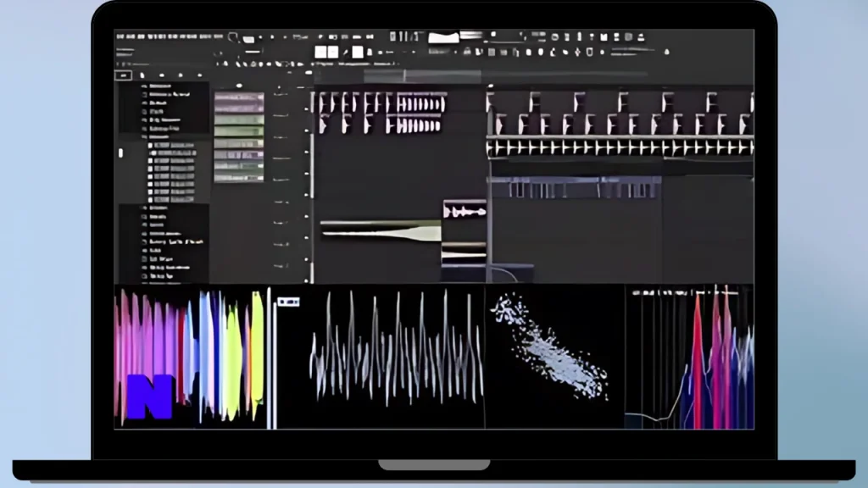868x488 pixels.
Task: Click the white waveform display in top toolbar
Action: tap(443, 37)
